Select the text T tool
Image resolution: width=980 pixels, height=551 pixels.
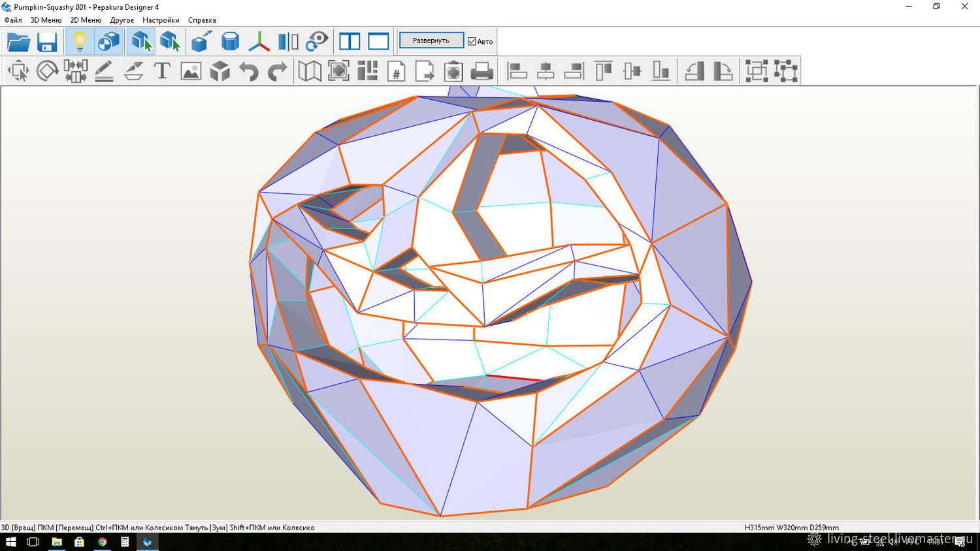tap(162, 71)
